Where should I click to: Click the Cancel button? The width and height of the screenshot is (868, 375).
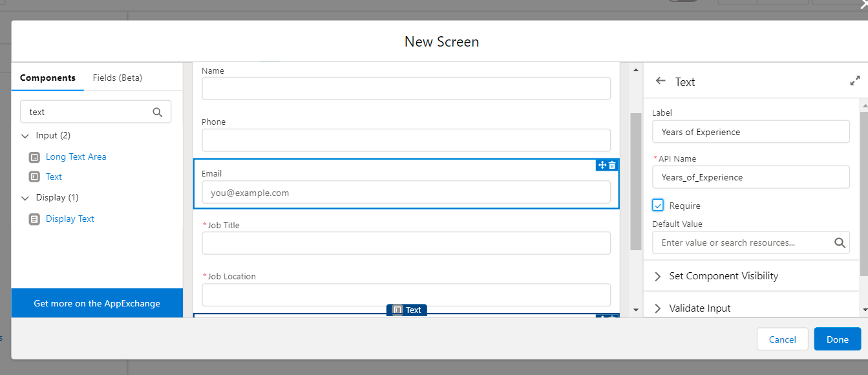point(782,339)
